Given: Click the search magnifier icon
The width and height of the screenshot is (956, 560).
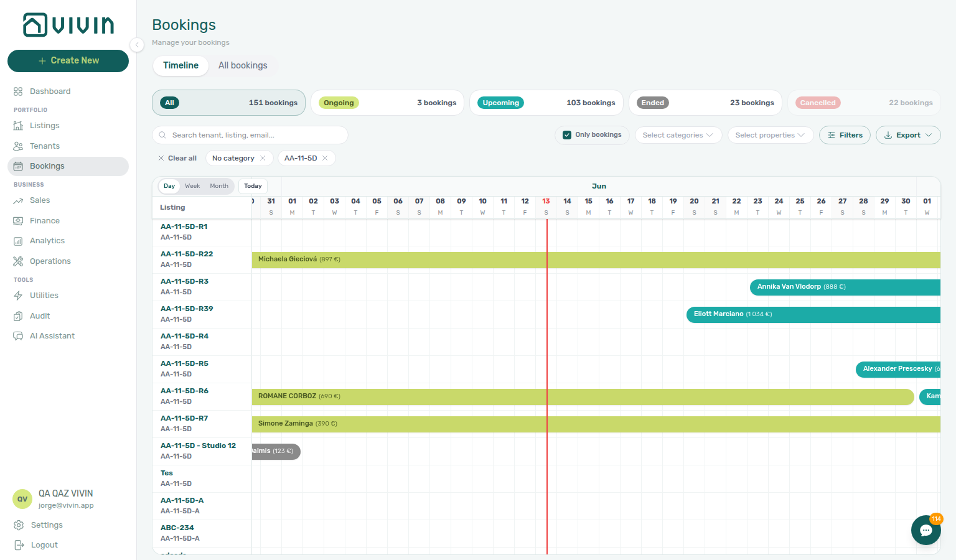Looking at the screenshot, I should 162,135.
